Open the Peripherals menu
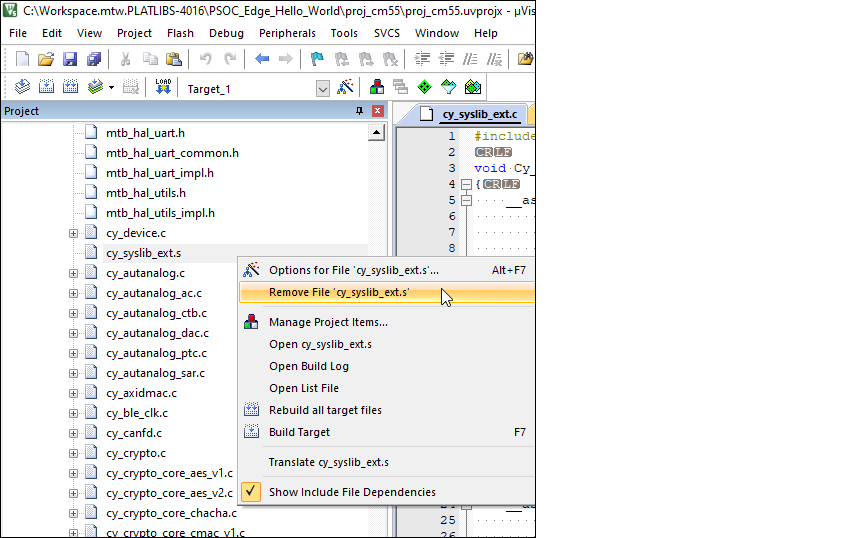 coord(287,33)
